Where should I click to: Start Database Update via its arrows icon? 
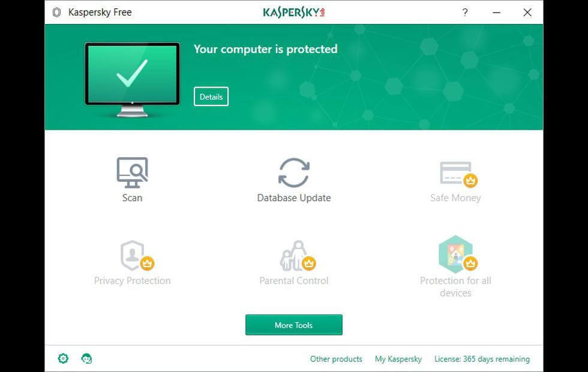[294, 173]
